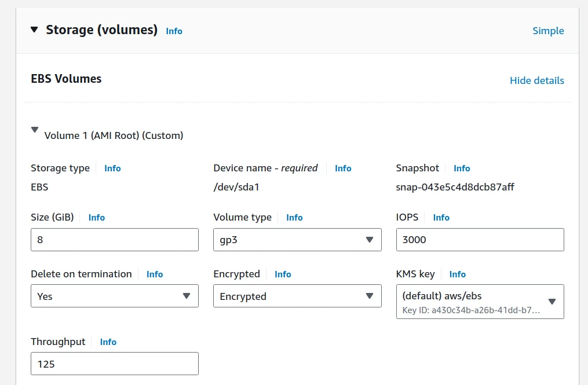This screenshot has height=385, width=588.
Task: Open Info link next to Storage (volumes)
Action: (174, 31)
